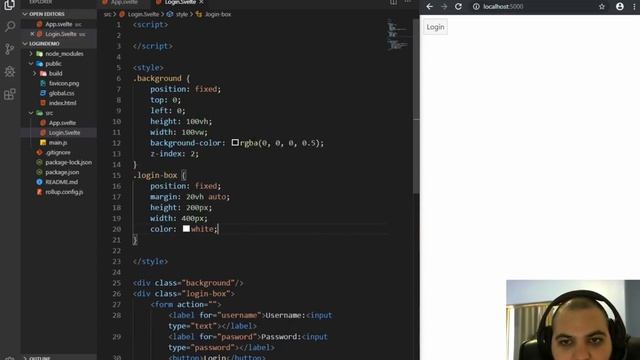640x360 pixels.
Task: Click the opening <script> tag on line 1
Action: coord(150,24)
